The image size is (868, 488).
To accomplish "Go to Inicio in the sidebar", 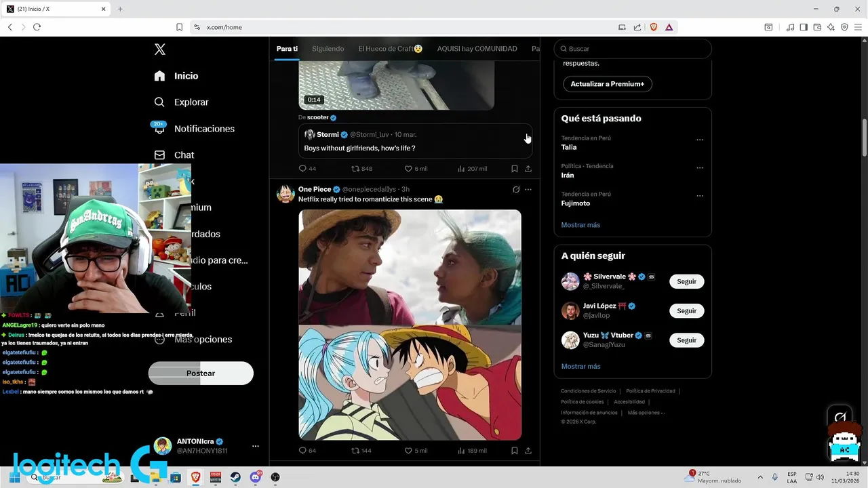I will [176, 76].
